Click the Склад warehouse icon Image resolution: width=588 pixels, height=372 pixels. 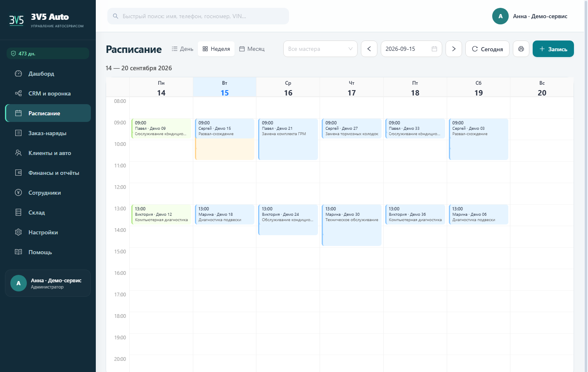(x=18, y=212)
